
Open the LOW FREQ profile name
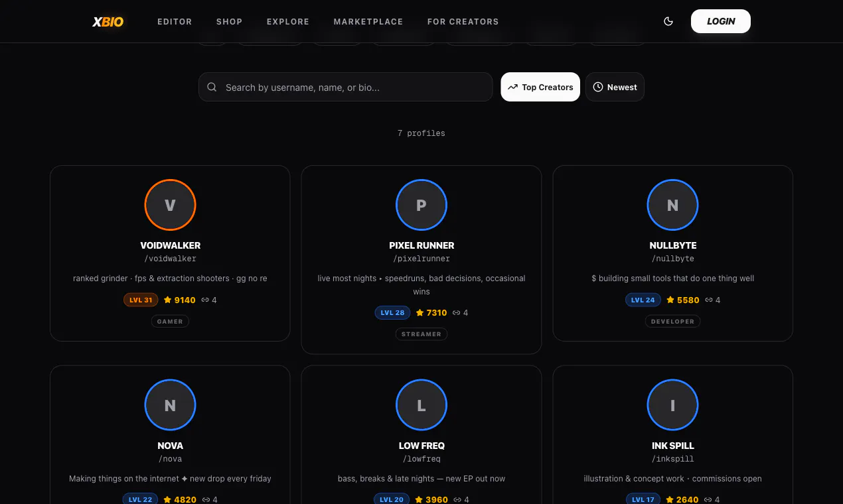[421, 446]
